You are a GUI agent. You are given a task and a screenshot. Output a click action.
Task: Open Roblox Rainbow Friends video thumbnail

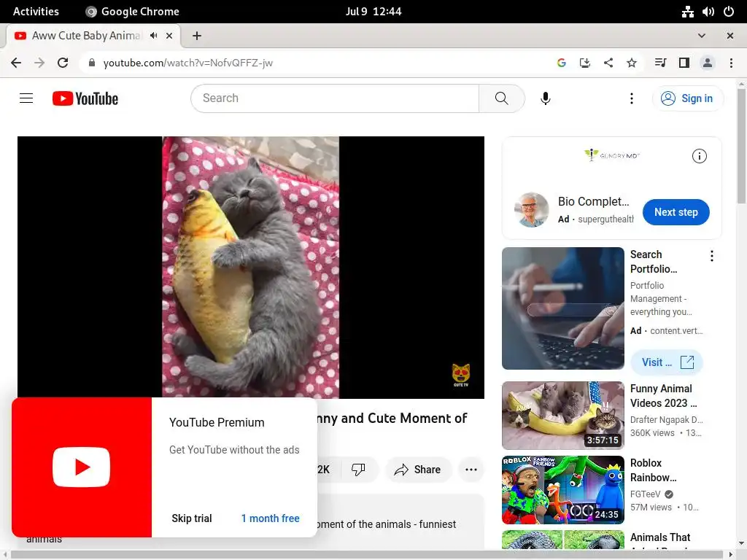click(x=563, y=489)
